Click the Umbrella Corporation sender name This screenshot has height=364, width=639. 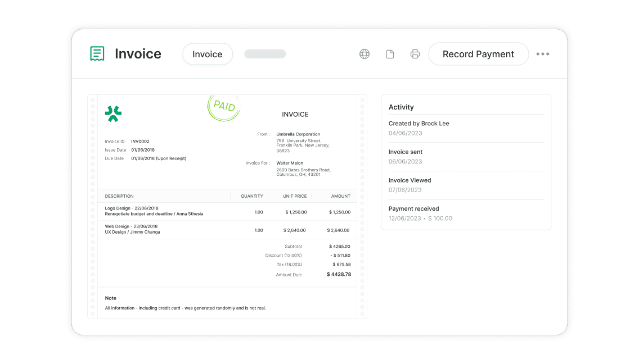pyautogui.click(x=298, y=134)
